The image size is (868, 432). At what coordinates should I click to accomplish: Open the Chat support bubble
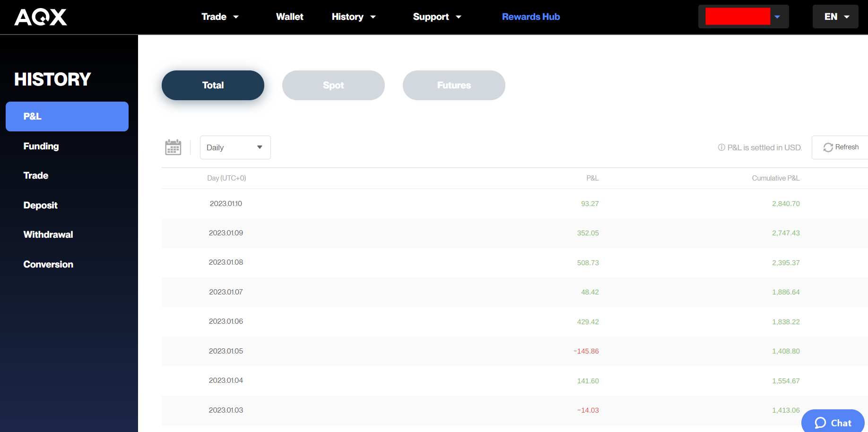pyautogui.click(x=833, y=422)
